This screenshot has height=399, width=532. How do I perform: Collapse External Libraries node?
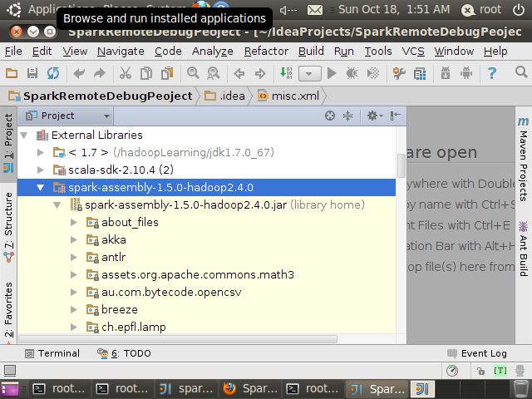24,135
